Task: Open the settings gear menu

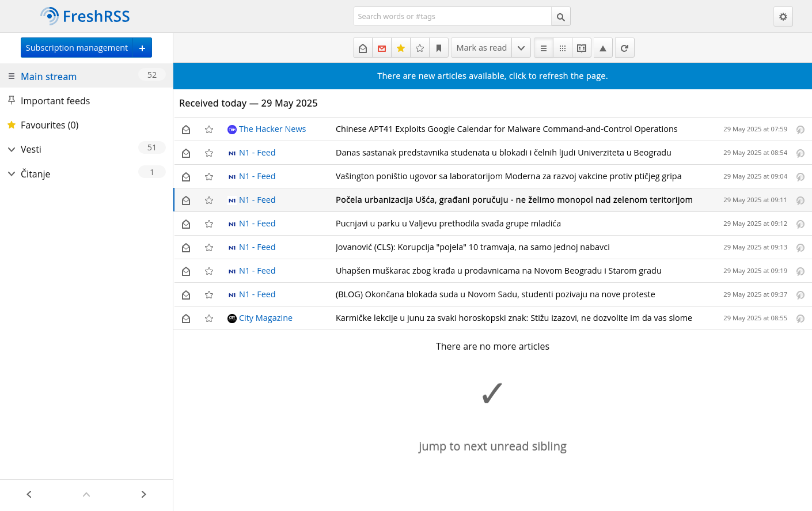Action: 783,17
